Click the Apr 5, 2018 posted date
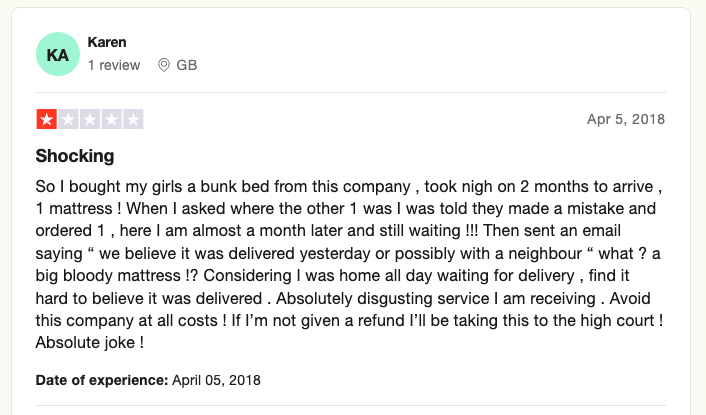 pos(626,119)
